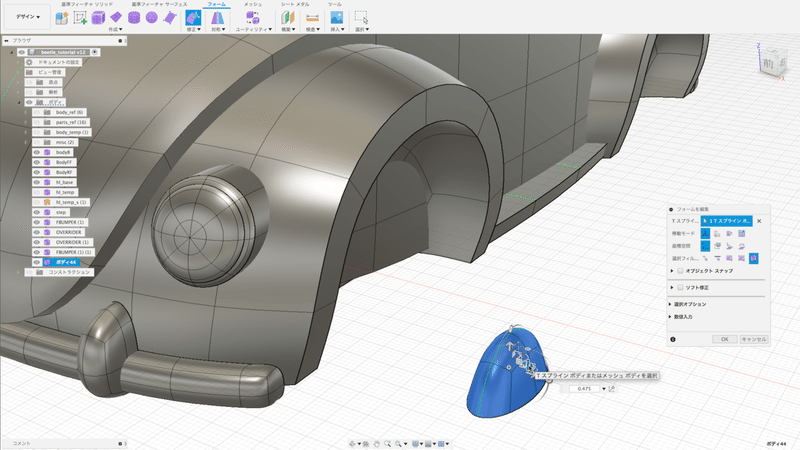Click the ドキュメントの設定 gear icon
Screen dimensions: 800x450
29,62
